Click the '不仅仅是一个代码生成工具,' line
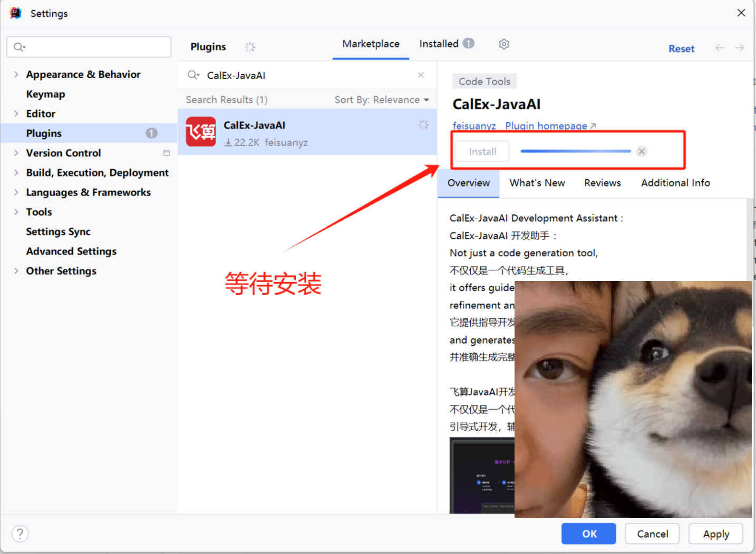 pos(509,270)
